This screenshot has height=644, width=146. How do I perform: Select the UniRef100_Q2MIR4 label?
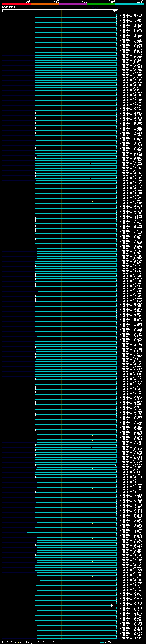pos(131,67)
